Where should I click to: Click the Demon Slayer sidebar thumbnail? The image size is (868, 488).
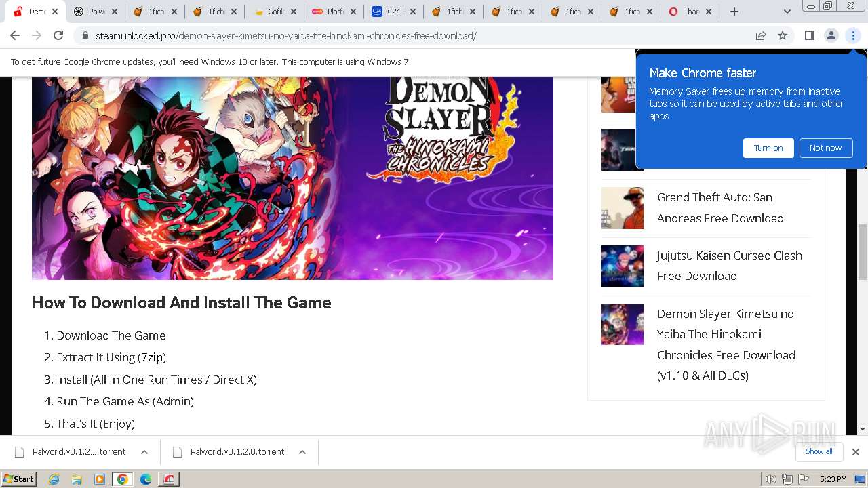(623, 325)
